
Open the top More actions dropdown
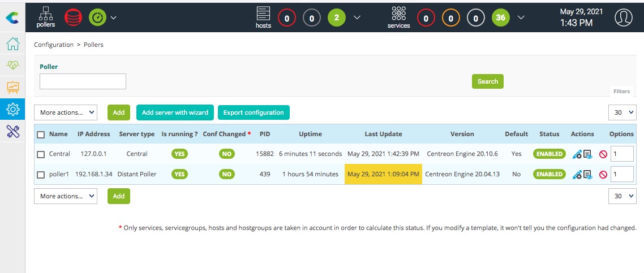[x=66, y=112]
